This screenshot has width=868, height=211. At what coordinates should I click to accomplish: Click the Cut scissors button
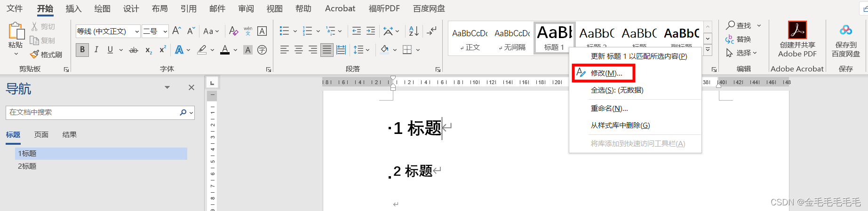[43, 27]
